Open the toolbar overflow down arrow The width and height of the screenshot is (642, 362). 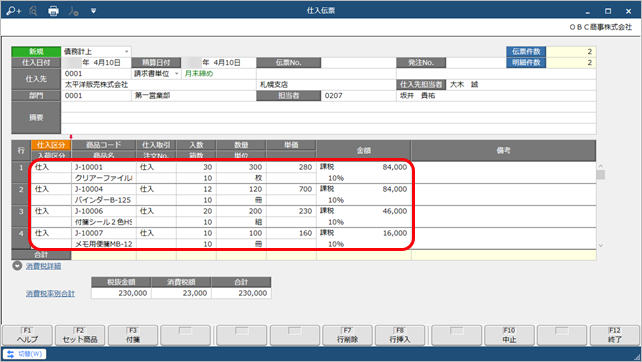(93, 11)
